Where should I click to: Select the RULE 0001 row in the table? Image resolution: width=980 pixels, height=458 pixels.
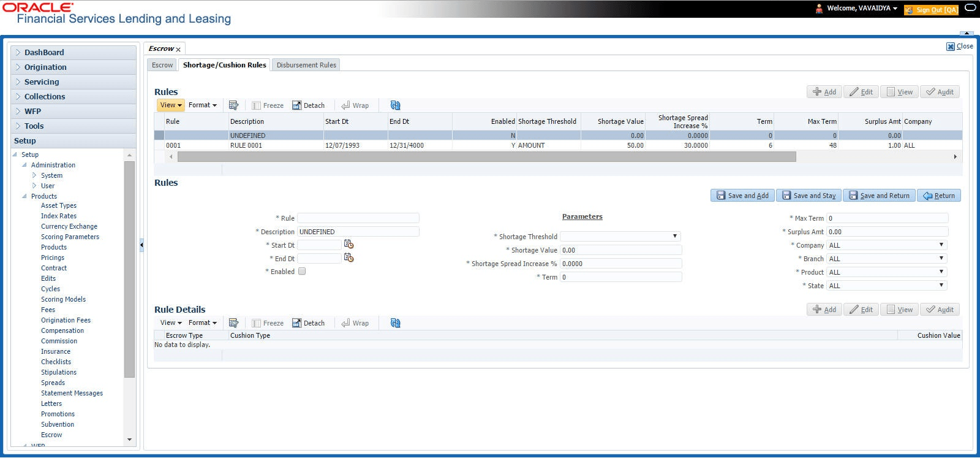(557, 146)
